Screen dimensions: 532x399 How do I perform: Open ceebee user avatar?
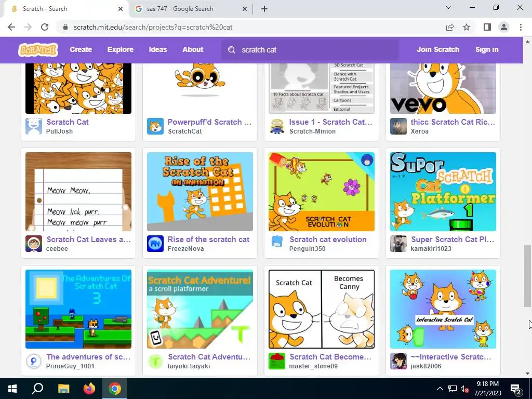point(34,244)
